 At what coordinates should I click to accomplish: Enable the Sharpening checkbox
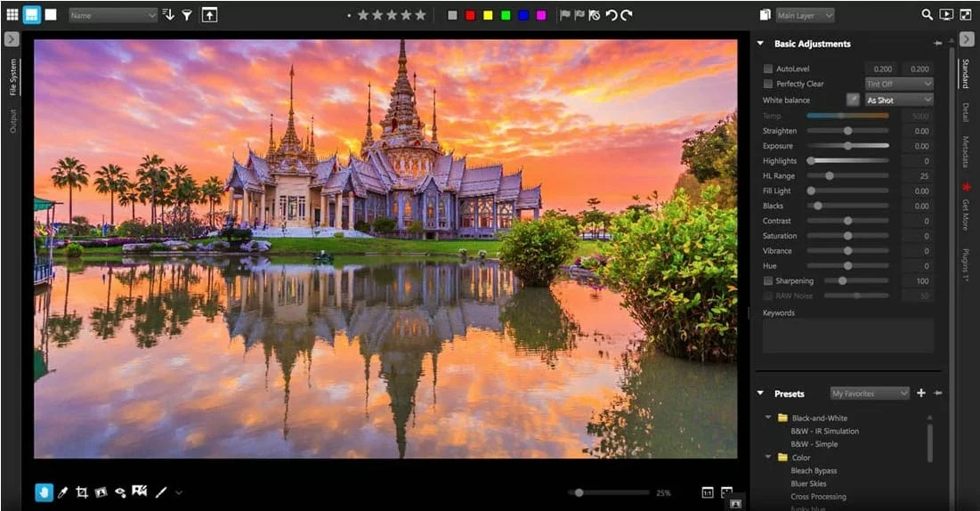point(768,280)
